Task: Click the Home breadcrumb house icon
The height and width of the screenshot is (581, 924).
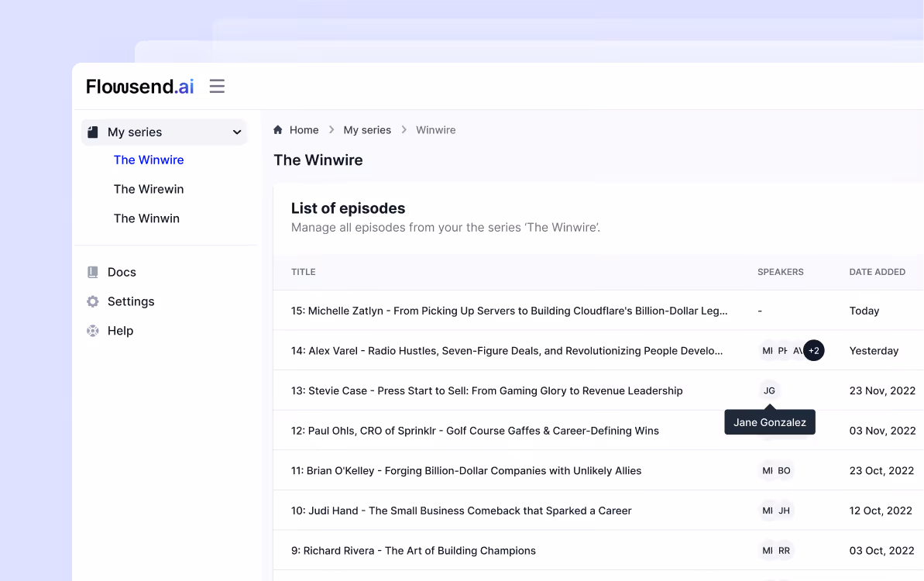Action: coord(278,129)
